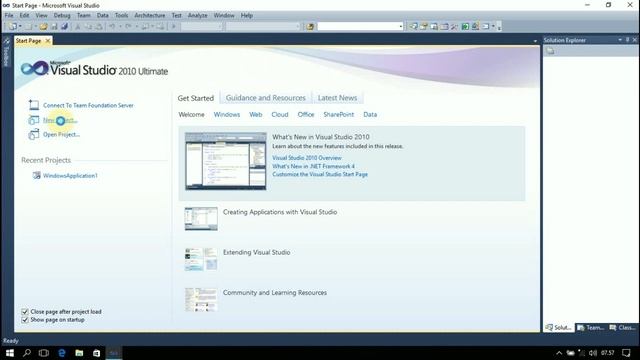This screenshot has width=640, height=360.
Task: Click the green Start Page toolbar icon
Action: [465, 27]
